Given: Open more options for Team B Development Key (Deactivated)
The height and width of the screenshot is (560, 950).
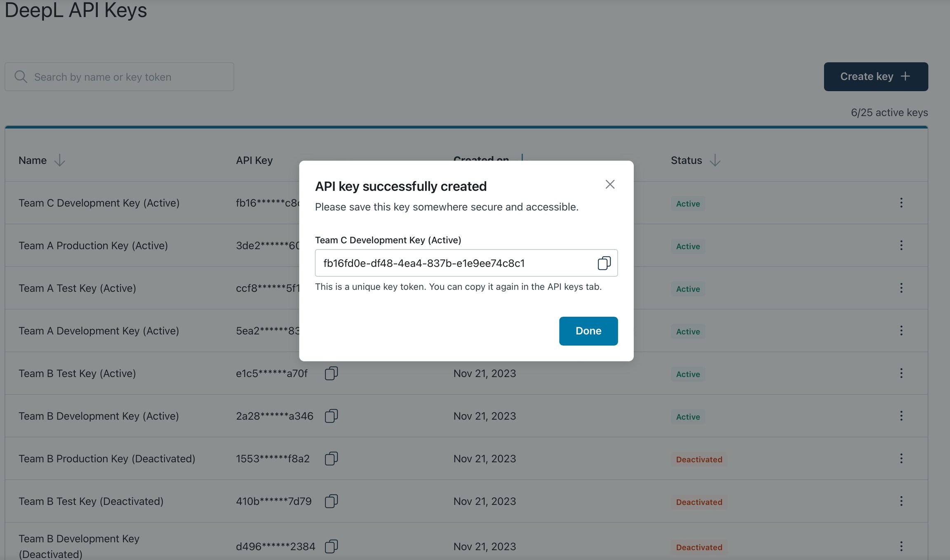Looking at the screenshot, I should click(901, 546).
